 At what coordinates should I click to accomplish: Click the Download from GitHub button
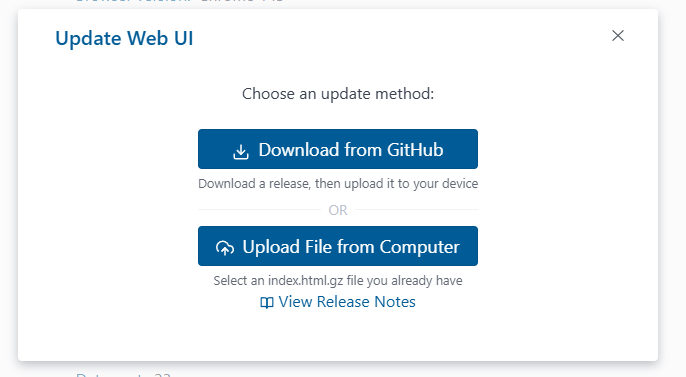pos(338,149)
